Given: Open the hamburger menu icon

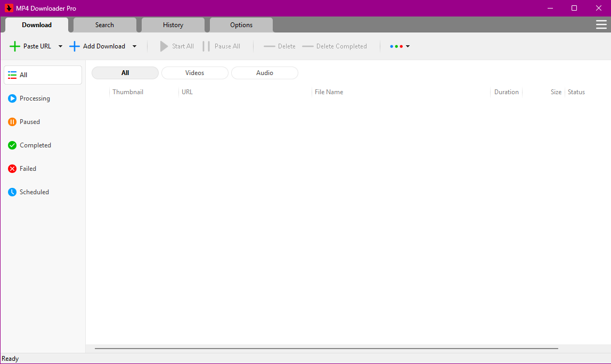Looking at the screenshot, I should coord(601,25).
